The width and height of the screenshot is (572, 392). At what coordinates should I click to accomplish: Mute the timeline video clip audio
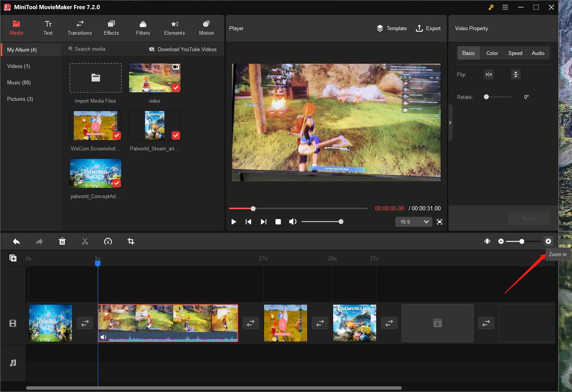coord(103,337)
